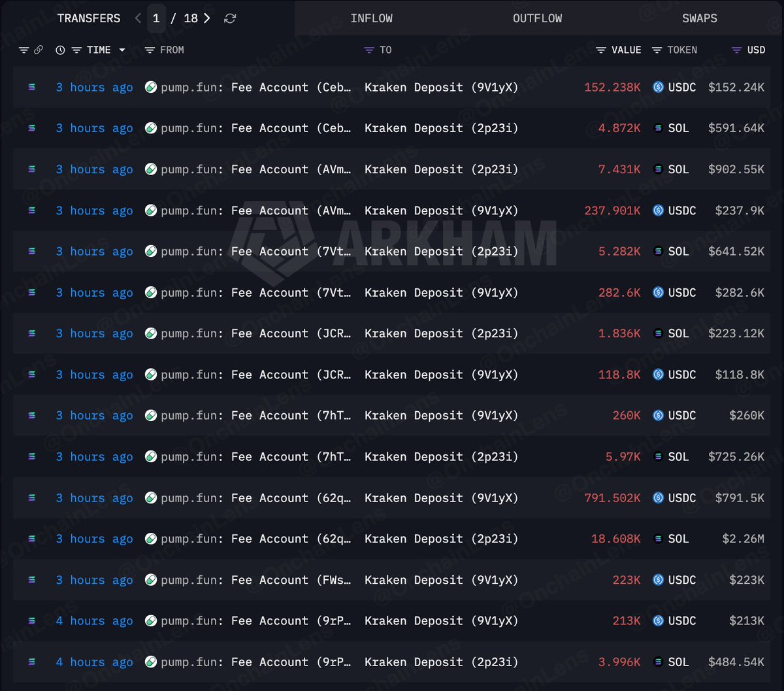Image resolution: width=784 pixels, height=691 pixels.
Task: Open pump.fun Fee Account (FWs… in 223K row
Action: pos(256,580)
